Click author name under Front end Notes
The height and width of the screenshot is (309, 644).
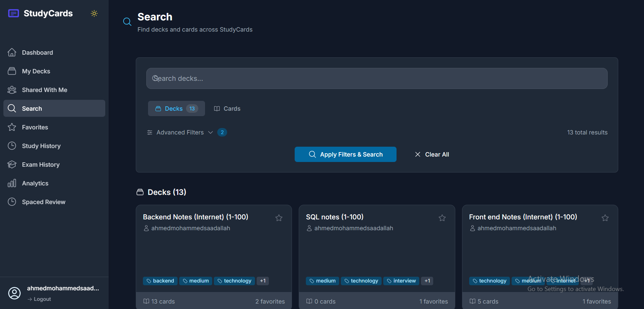click(x=517, y=228)
